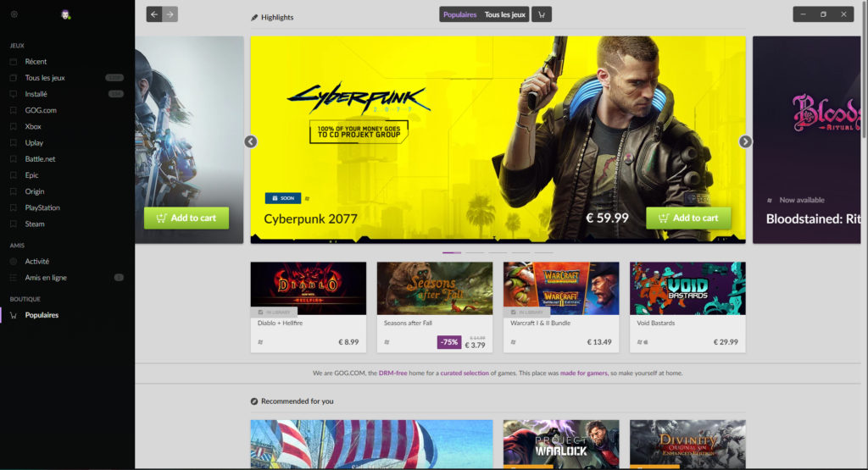
Task: Open the sailing ship recommended banner
Action: [371, 445]
